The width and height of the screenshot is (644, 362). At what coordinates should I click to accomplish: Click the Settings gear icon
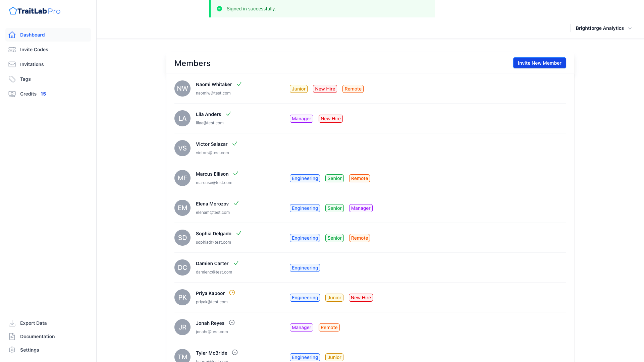(x=12, y=350)
